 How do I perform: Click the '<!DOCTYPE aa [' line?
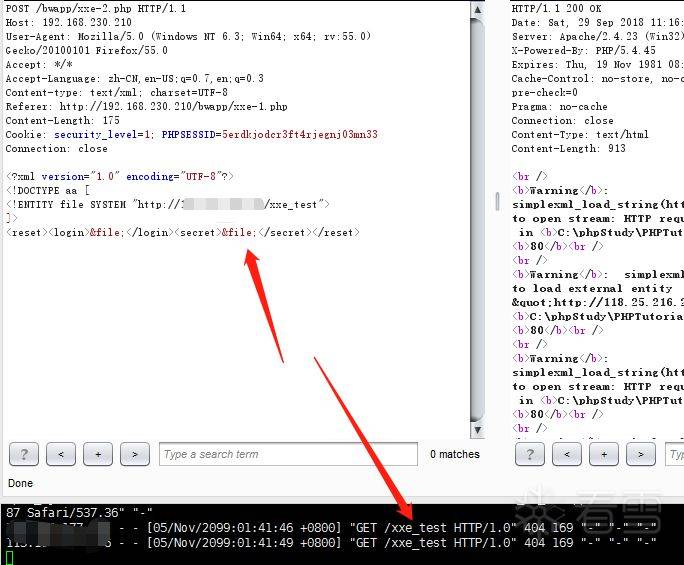[48, 190]
